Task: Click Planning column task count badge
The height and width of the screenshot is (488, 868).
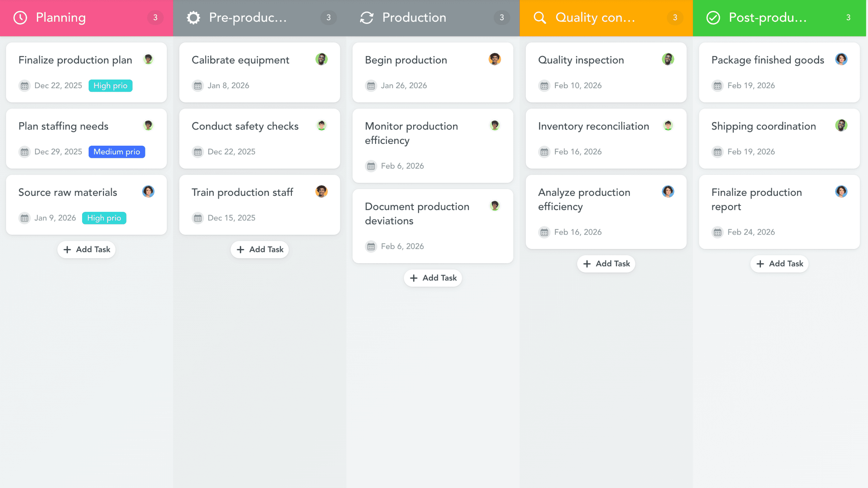Action: coord(155,18)
